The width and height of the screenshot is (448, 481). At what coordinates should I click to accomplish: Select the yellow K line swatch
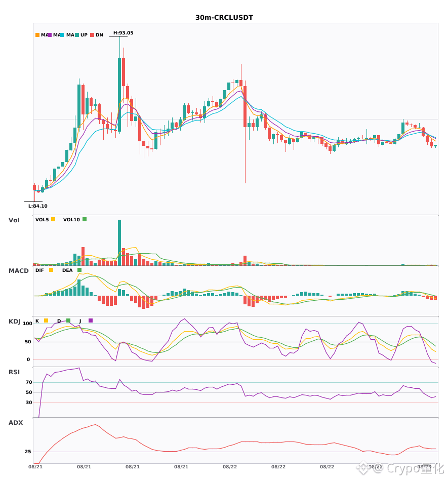pos(46,320)
